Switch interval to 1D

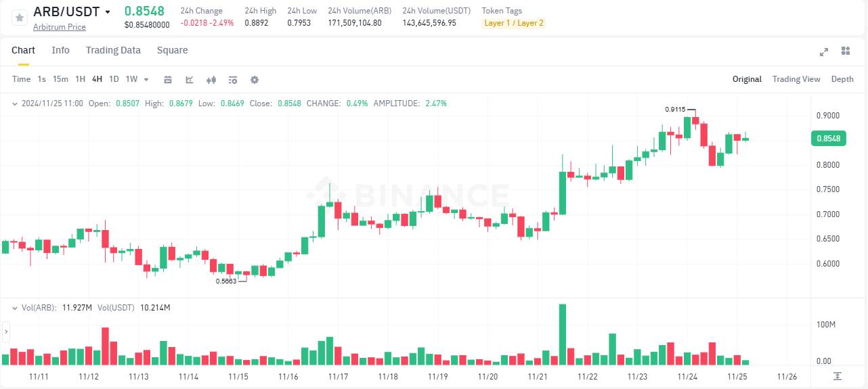114,79
